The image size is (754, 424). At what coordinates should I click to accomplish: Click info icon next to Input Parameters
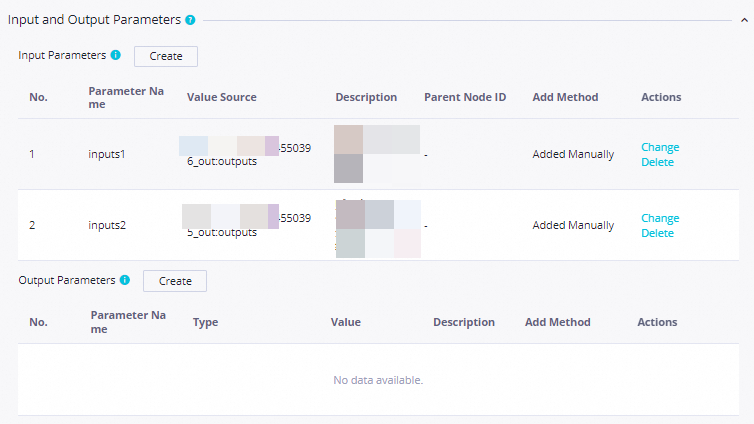[116, 55]
